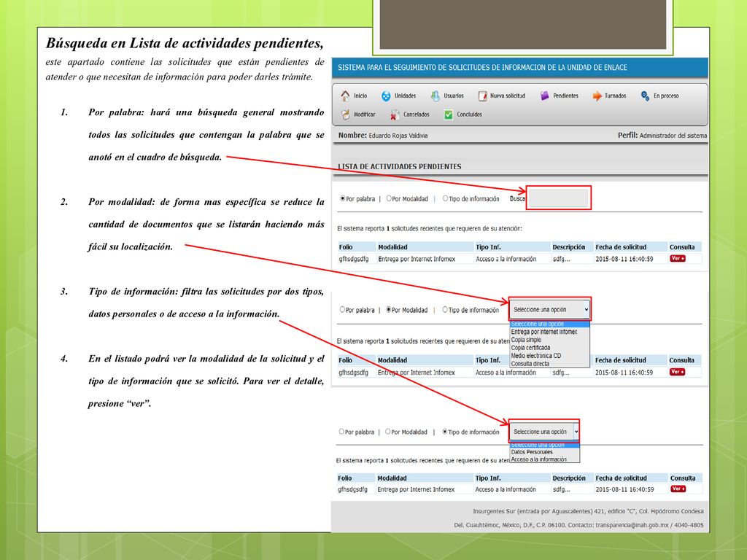This screenshot has width=747, height=560.
Task: Open the Pendientes purple folder icon
Action: (544, 96)
